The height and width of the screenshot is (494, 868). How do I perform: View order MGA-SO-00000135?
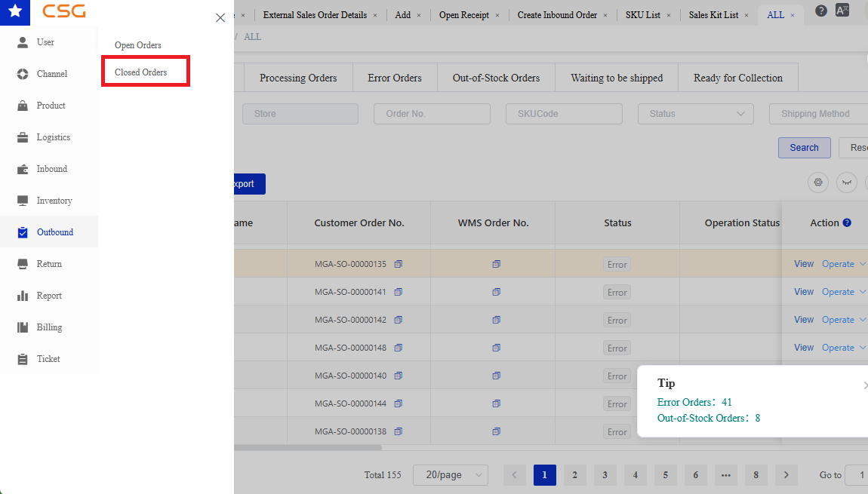(803, 264)
